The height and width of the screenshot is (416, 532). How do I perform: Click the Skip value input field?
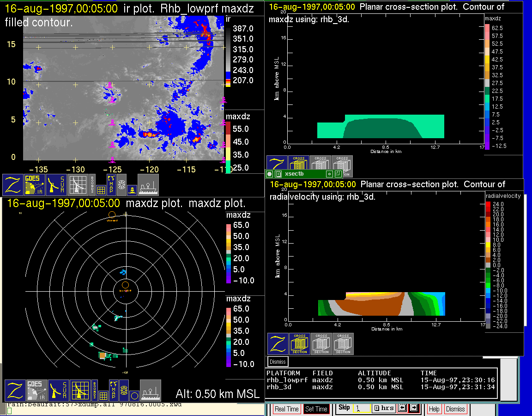click(361, 409)
